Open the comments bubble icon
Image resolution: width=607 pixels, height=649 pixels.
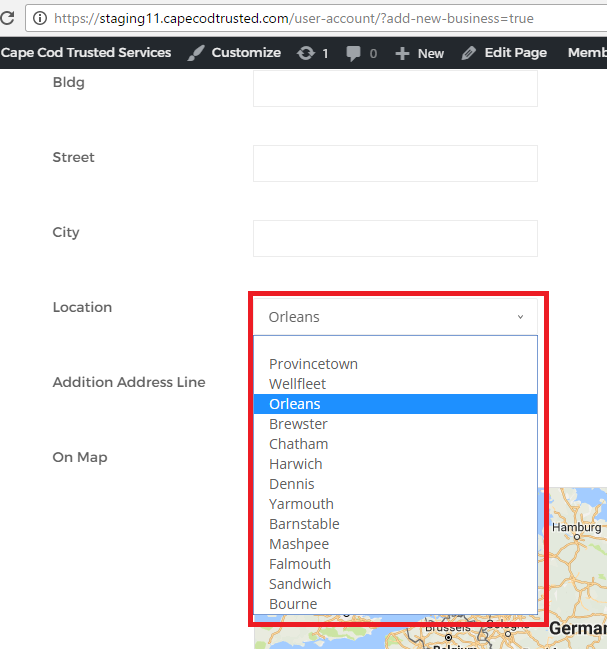(354, 53)
